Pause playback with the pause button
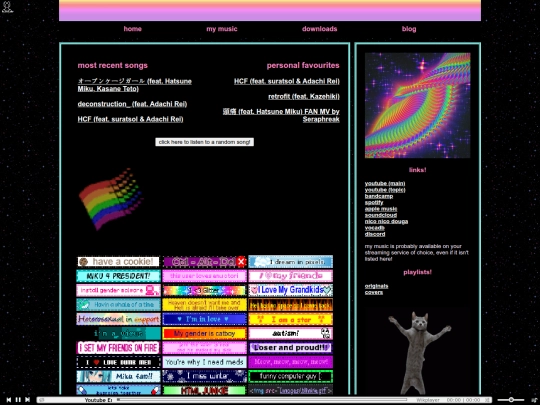540x405 pixels. [18, 399]
